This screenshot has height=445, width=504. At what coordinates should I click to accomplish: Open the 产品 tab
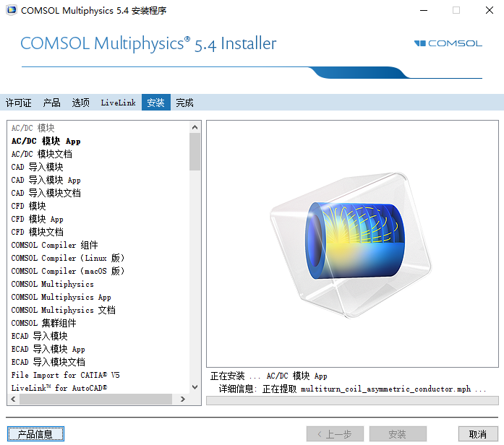(52, 103)
